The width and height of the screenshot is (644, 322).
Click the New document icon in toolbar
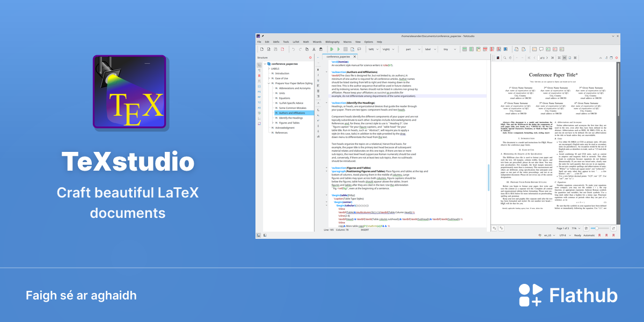click(x=261, y=49)
